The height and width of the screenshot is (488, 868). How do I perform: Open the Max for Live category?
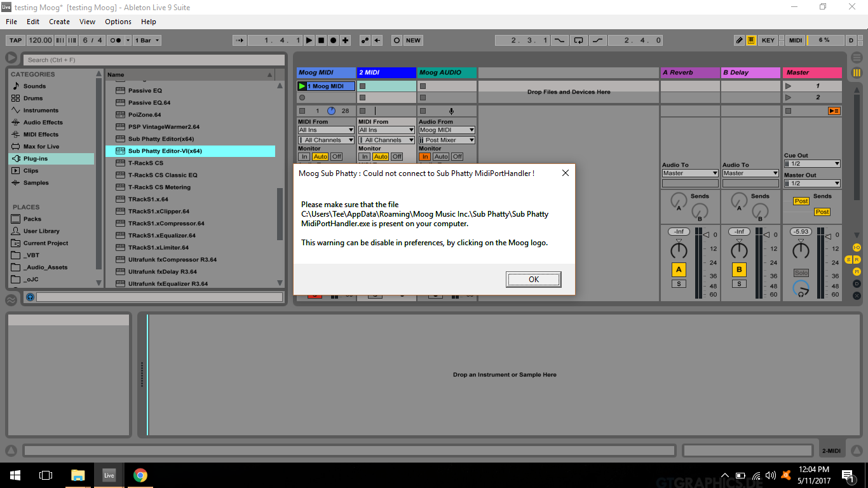42,146
